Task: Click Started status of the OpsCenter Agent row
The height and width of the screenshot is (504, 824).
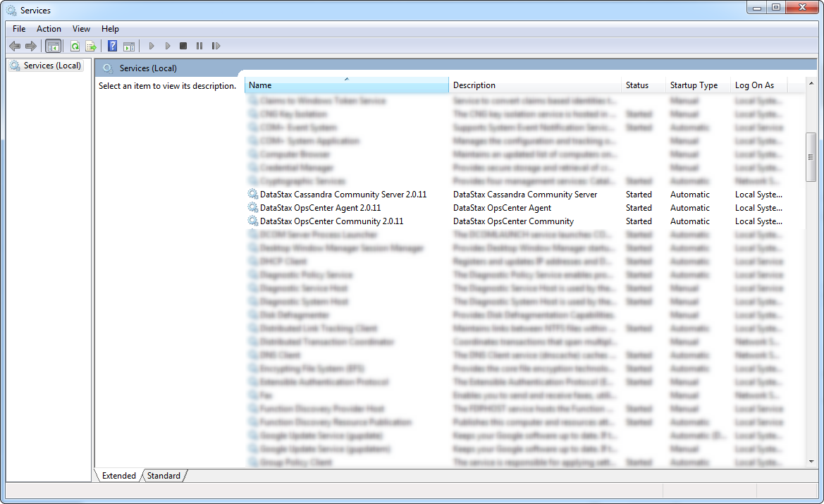Action: pos(639,208)
